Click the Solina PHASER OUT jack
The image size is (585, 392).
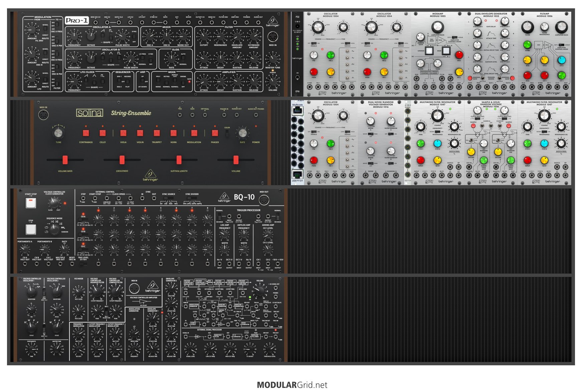[x=236, y=115]
